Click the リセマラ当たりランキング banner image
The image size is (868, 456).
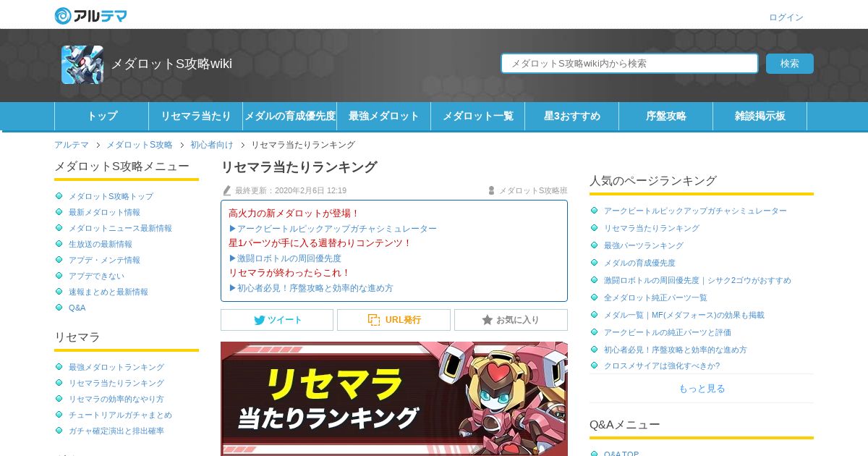(394, 399)
